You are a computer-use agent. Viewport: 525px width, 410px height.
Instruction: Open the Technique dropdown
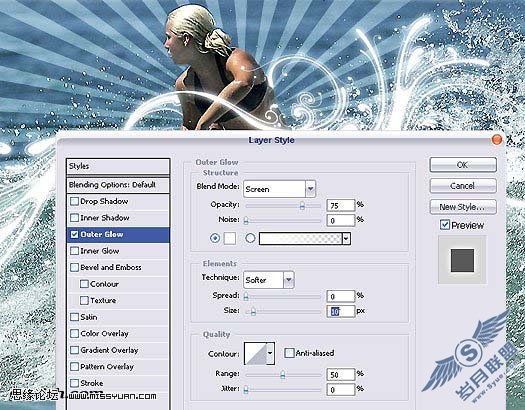[269, 280]
